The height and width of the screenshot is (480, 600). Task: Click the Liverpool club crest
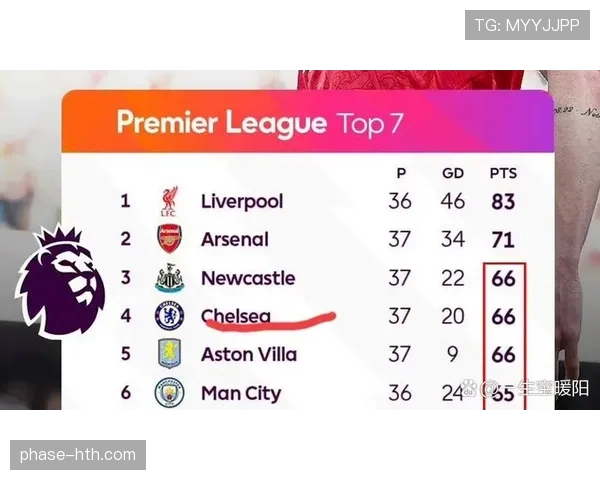click(x=169, y=201)
